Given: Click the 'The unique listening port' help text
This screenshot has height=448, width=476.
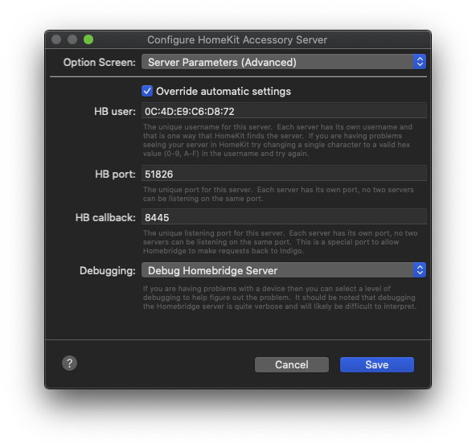Looking at the screenshot, I should (280, 242).
